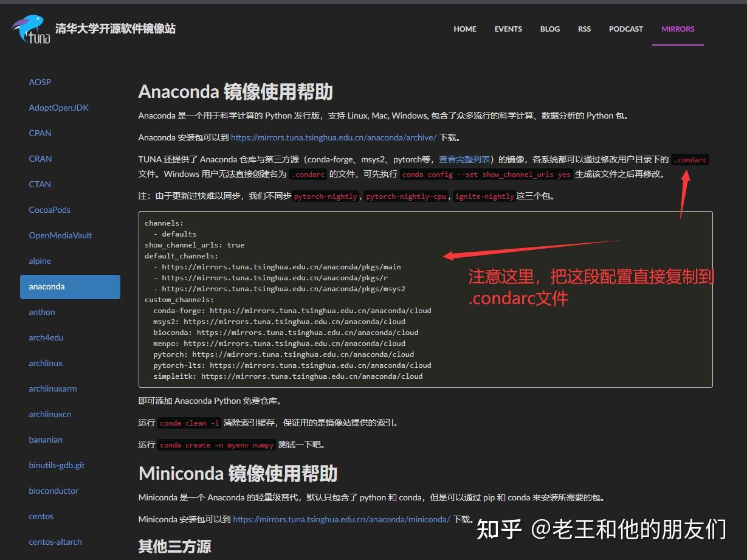Image resolution: width=747 pixels, height=560 pixels.
Task: Go to the HOME page
Action: point(464,29)
